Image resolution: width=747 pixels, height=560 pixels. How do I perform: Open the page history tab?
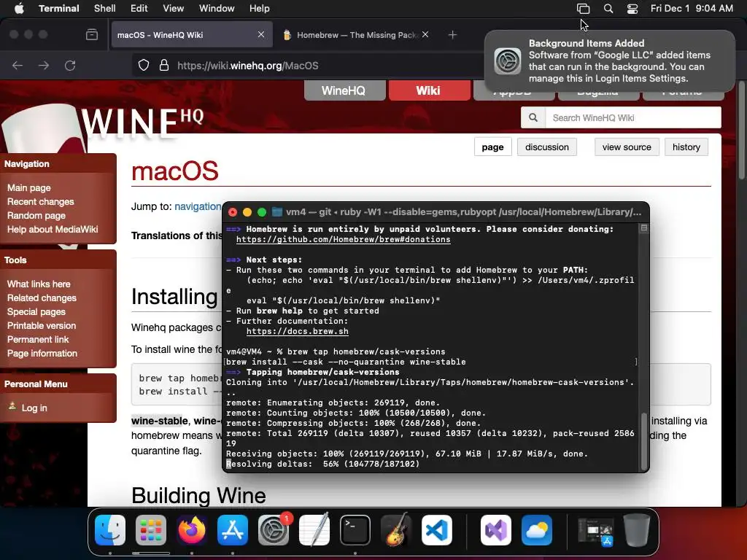pyautogui.click(x=686, y=147)
